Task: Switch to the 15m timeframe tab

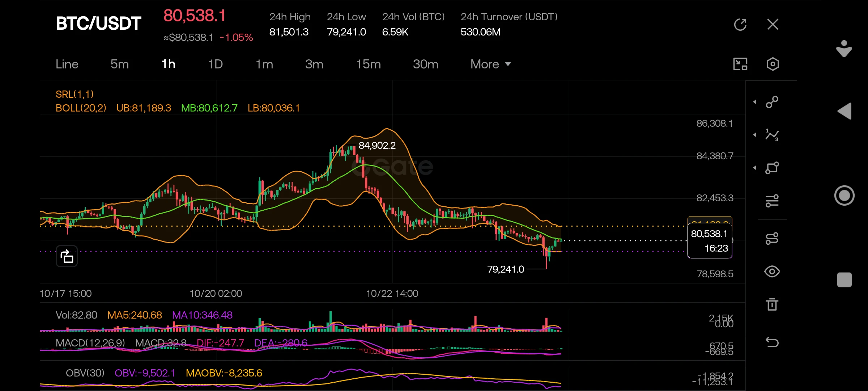Action: coord(369,64)
